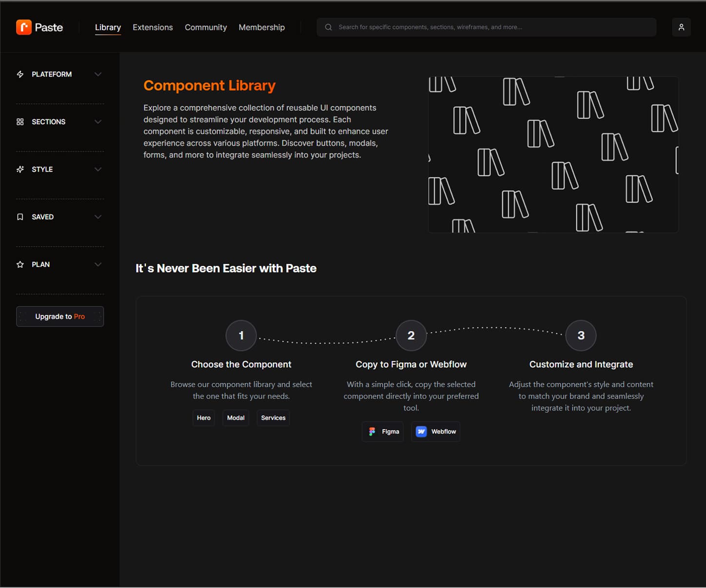Expand the Plateform chevron
The width and height of the screenshot is (706, 588).
point(98,74)
